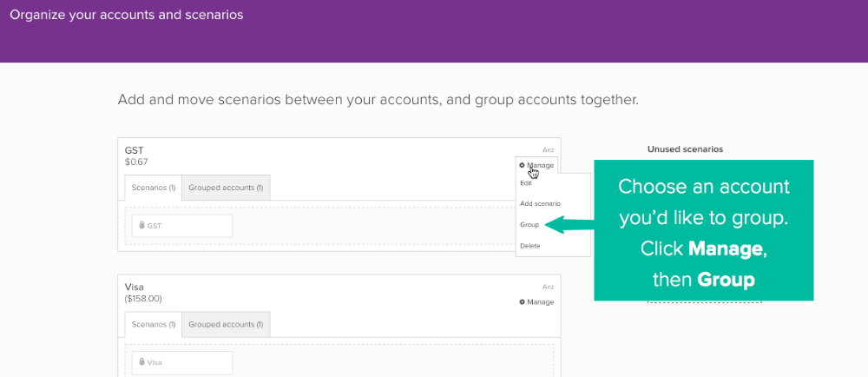
Task: Switch to Visa Scenarios (1) tab
Action: pyautogui.click(x=154, y=324)
